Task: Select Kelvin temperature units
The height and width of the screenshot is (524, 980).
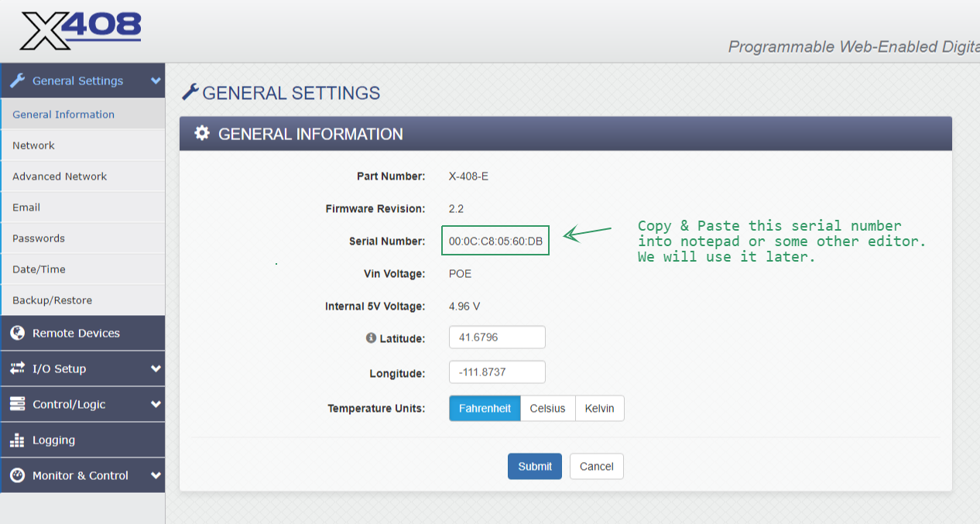Action: (599, 408)
